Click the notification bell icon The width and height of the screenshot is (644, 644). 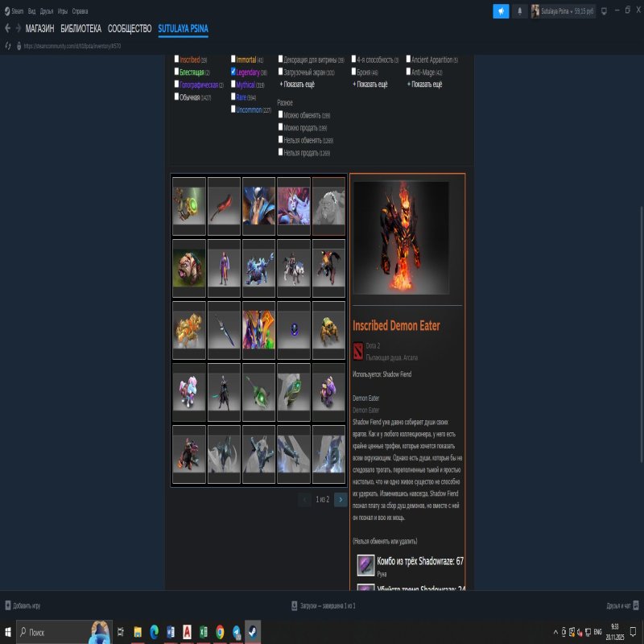519,10
